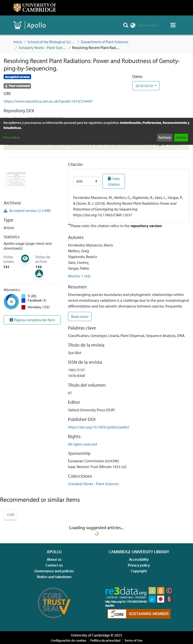The width and height of the screenshot is (193, 644).
Task: Click the search magnifier icon
Action: pos(126,25)
